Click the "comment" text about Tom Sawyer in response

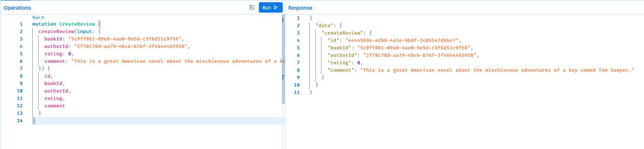click(x=497, y=70)
